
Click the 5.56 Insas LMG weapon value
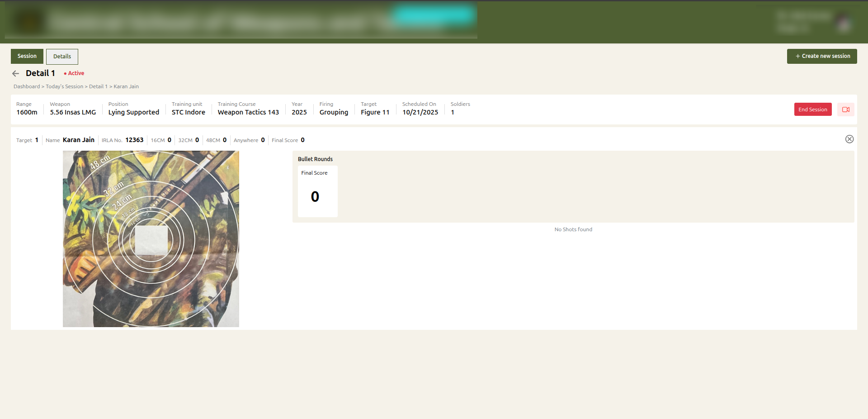tap(73, 112)
